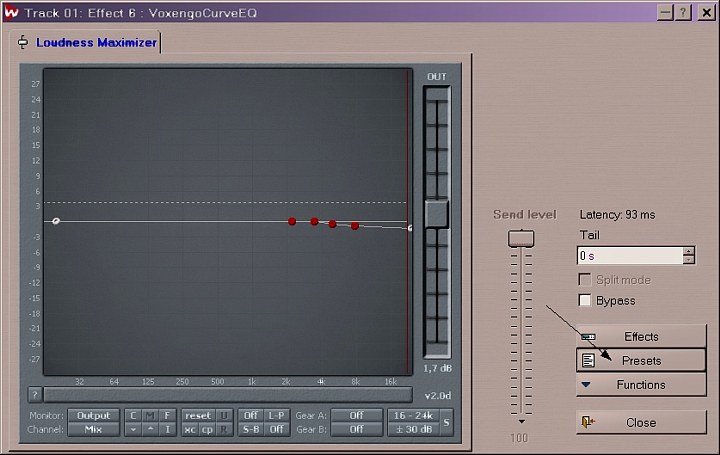Decrease Tail value with down spinner
The image size is (720, 455).
coord(688,259)
